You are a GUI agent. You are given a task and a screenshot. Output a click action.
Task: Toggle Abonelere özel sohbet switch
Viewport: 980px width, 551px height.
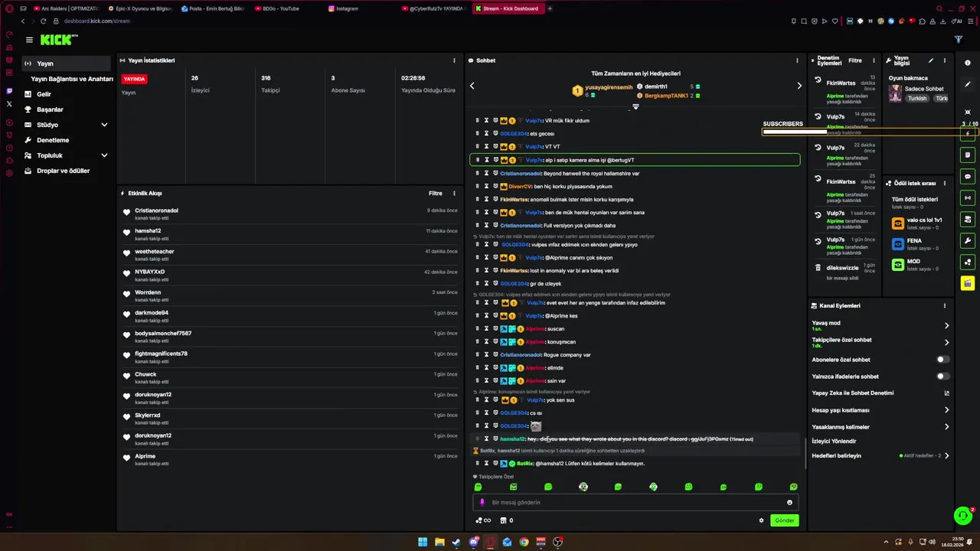point(943,360)
